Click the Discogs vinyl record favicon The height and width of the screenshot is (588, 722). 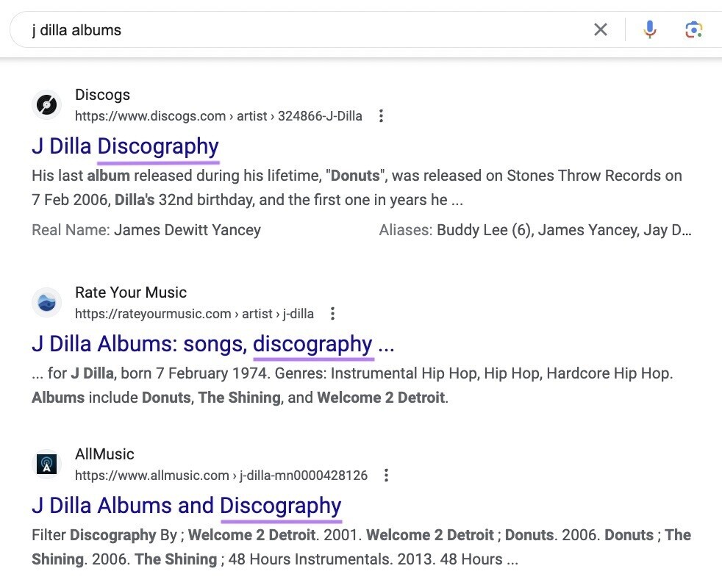46,104
